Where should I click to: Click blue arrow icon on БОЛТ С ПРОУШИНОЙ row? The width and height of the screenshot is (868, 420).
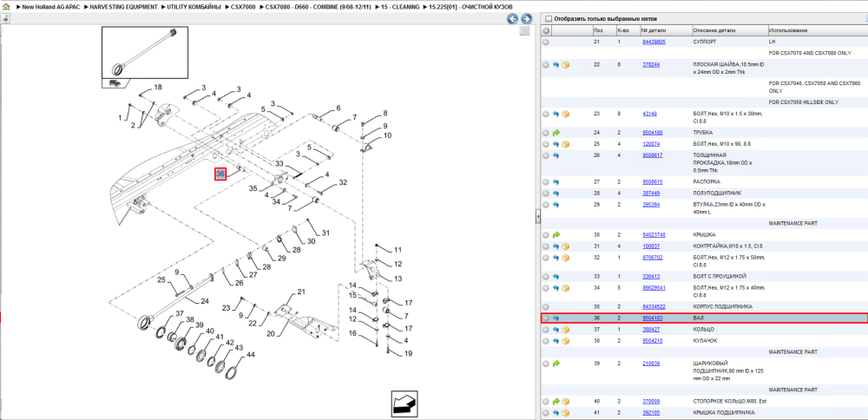click(x=556, y=276)
